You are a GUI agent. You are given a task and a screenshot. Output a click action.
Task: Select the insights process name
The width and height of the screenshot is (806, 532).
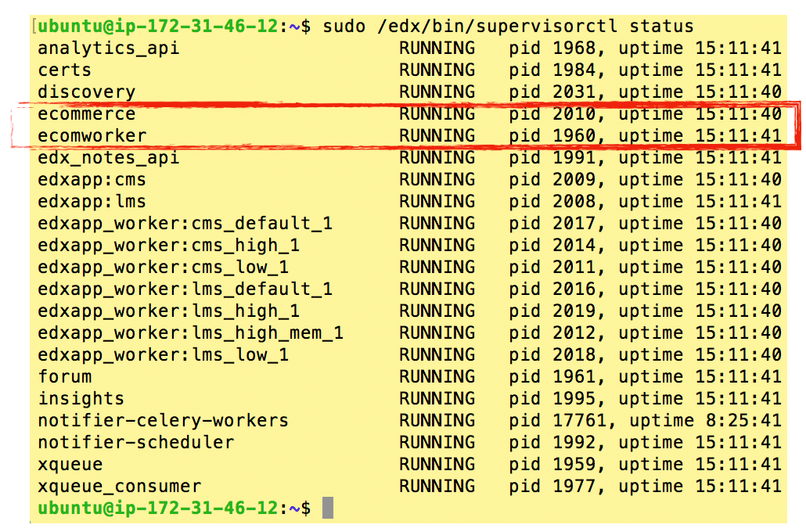tap(81, 399)
